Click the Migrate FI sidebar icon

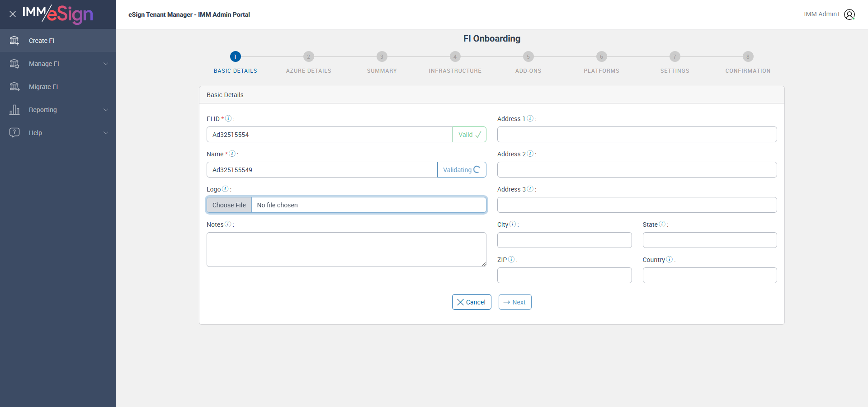pyautogui.click(x=14, y=87)
